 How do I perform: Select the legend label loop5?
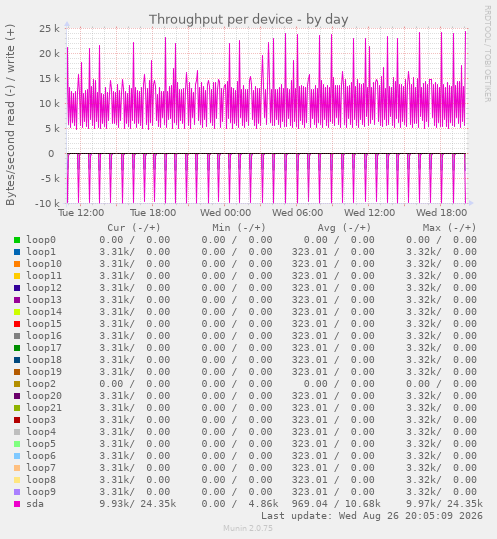click(41, 444)
